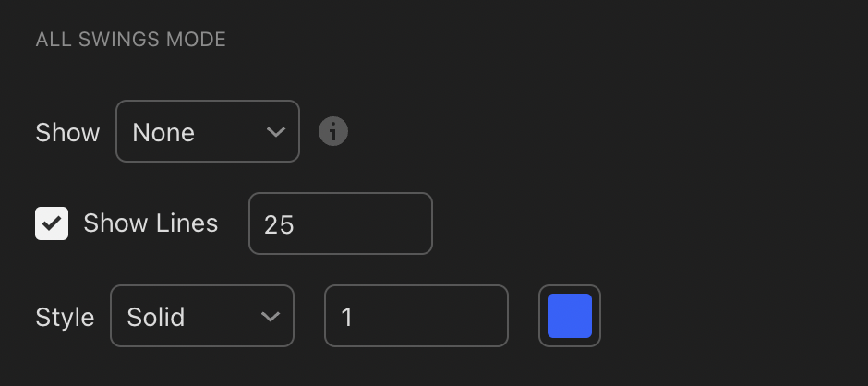Open the Style dropdown set to Solid
Image resolution: width=868 pixels, height=386 pixels.
[x=202, y=316]
